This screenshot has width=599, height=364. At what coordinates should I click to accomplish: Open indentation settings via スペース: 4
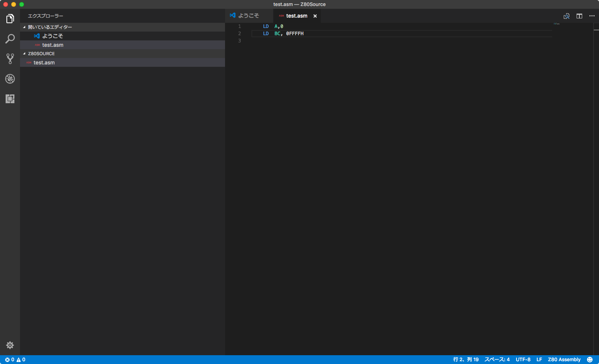496,359
